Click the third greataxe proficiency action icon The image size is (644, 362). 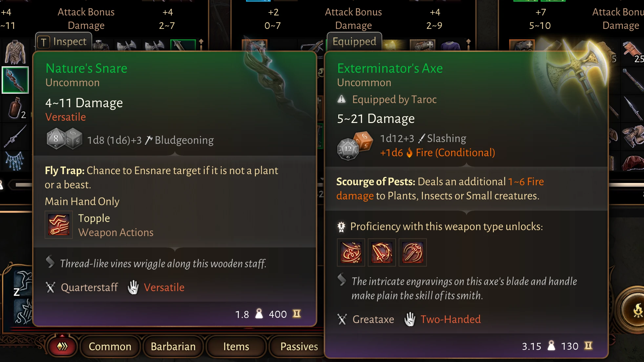tap(413, 252)
